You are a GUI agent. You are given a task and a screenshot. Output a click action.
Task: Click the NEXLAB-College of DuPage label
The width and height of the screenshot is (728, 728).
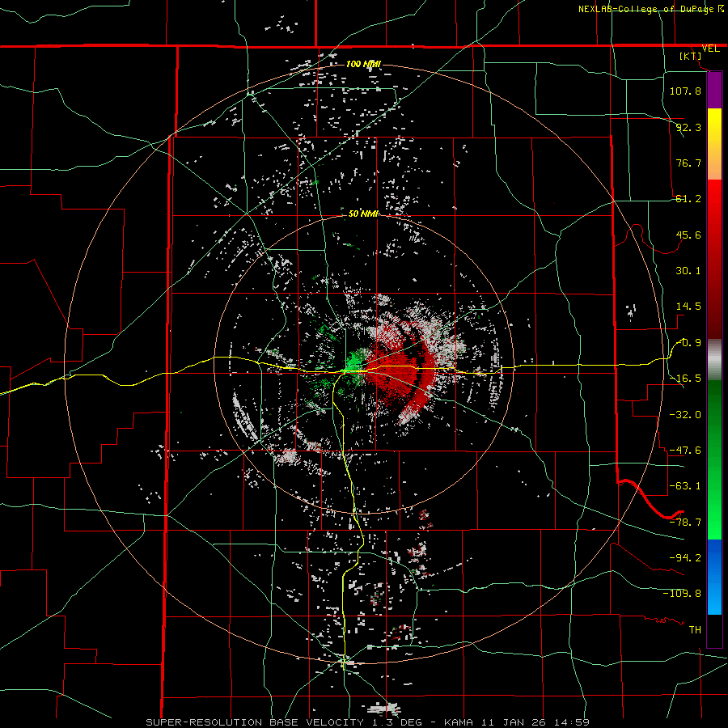tap(651, 9)
